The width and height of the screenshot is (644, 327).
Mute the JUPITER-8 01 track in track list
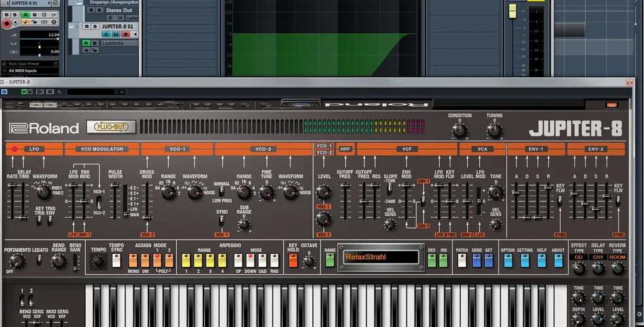tap(86, 26)
